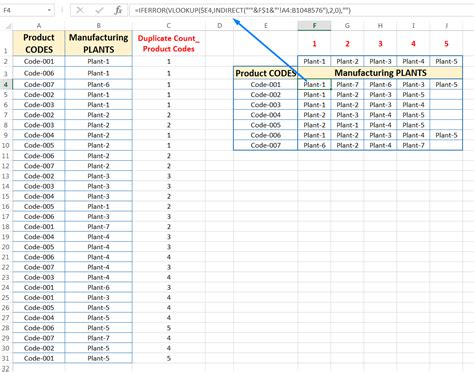Select Code-003 cell in column A row 23
Viewport: 474px width, 372px height.
(39, 277)
